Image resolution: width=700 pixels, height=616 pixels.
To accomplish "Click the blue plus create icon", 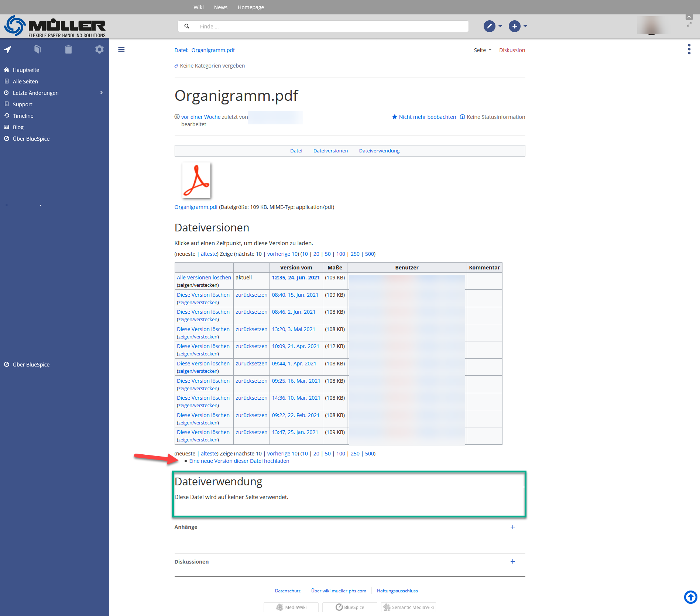I will click(x=514, y=26).
